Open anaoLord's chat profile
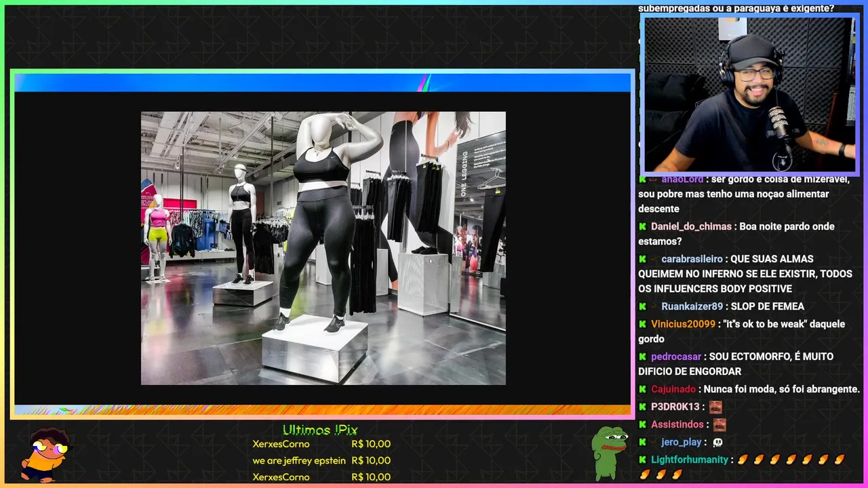The image size is (868, 488). pyautogui.click(x=682, y=180)
